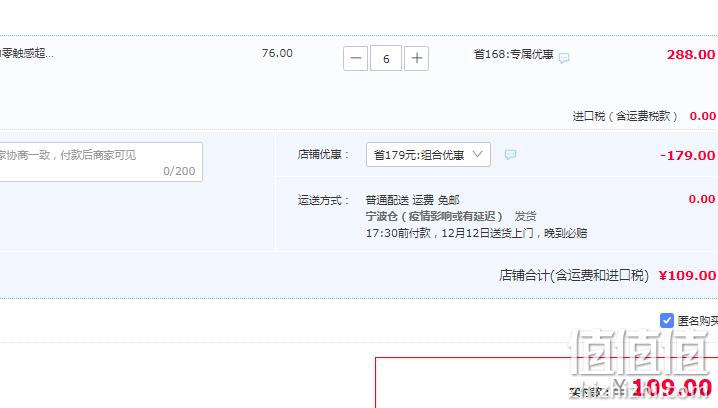Click the unit price 76.00
Viewport: 718px width, 408px height.
tap(277, 53)
